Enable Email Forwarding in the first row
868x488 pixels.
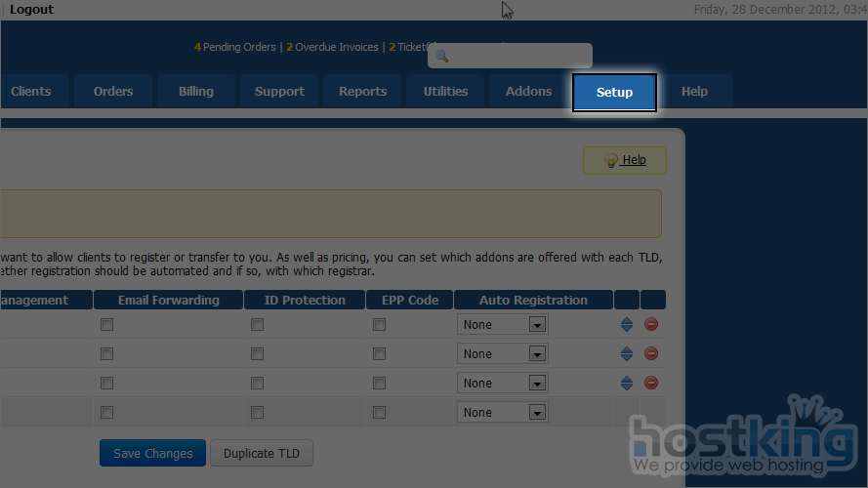tap(106, 325)
